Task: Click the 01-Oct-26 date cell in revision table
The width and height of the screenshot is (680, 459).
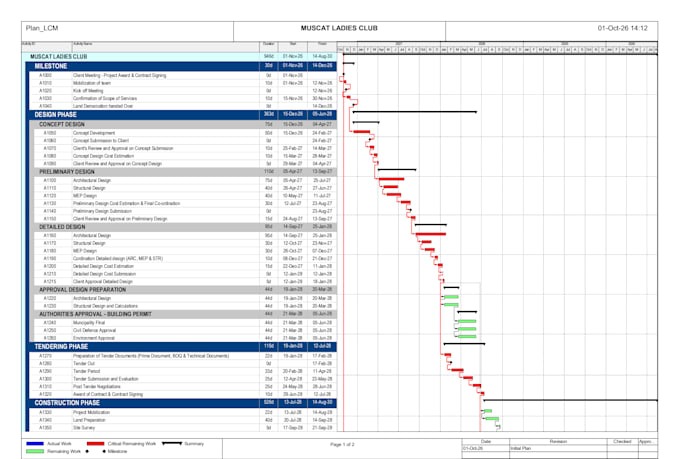Action: (x=486, y=448)
